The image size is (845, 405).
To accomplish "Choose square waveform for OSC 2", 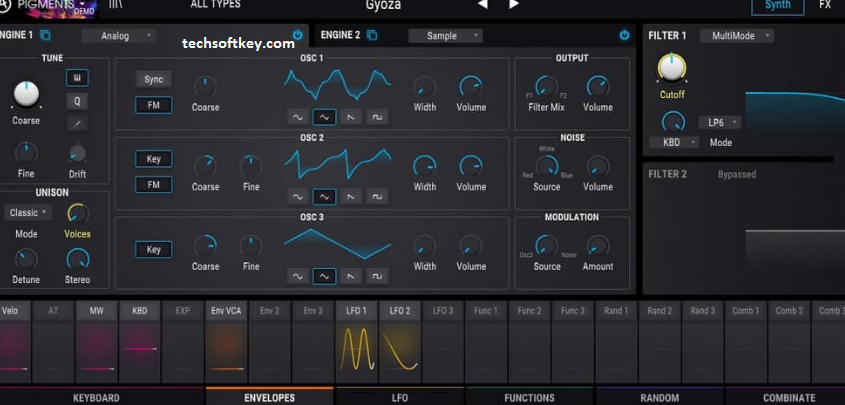I will pyautogui.click(x=377, y=197).
